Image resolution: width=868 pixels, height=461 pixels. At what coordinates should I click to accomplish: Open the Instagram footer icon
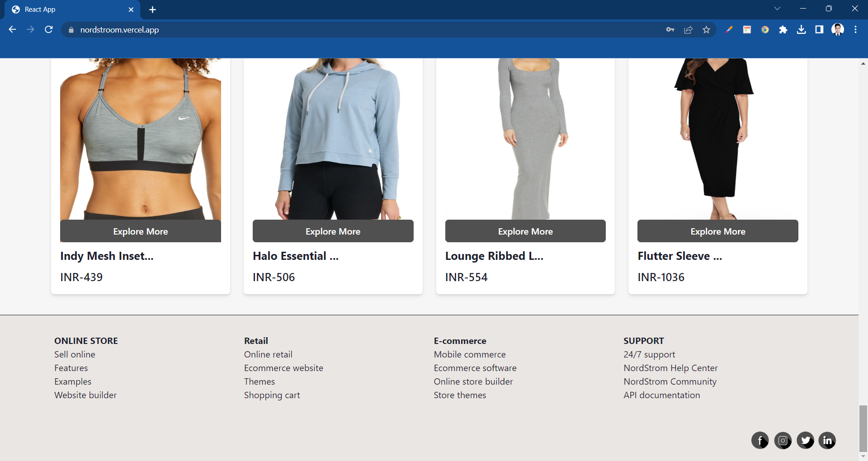[x=783, y=440]
